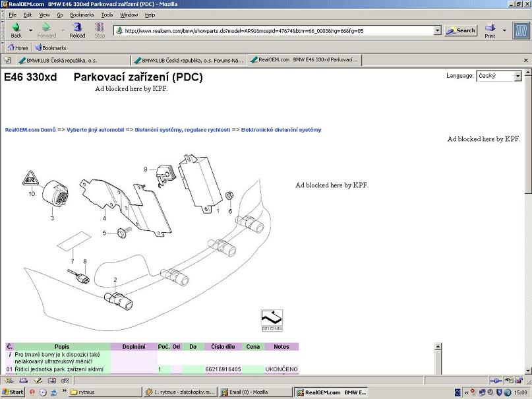Viewport: 532px width, 399px height.
Task: Open the Go menu
Action: (x=60, y=15)
